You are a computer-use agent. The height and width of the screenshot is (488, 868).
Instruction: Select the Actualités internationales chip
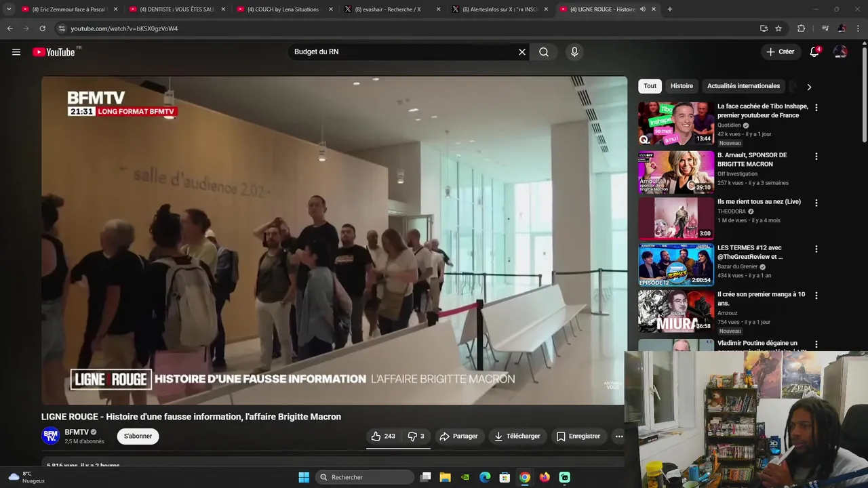pos(743,86)
